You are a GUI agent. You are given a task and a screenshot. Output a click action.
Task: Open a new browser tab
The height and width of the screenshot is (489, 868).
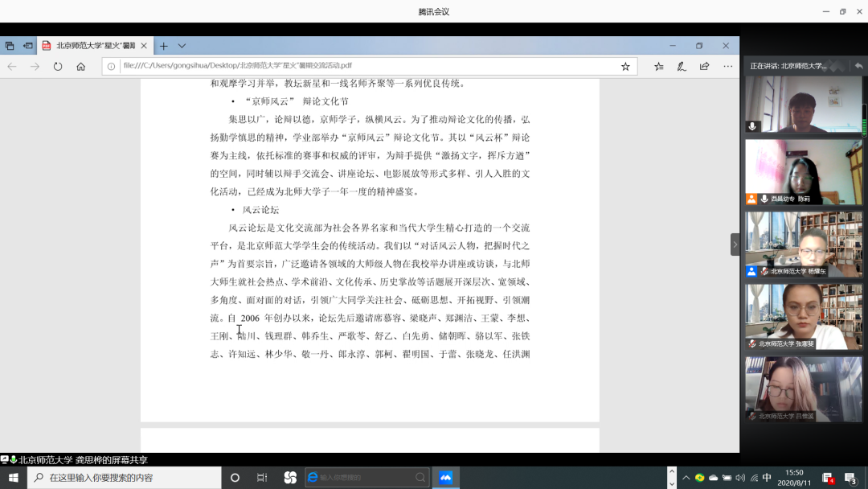163,46
